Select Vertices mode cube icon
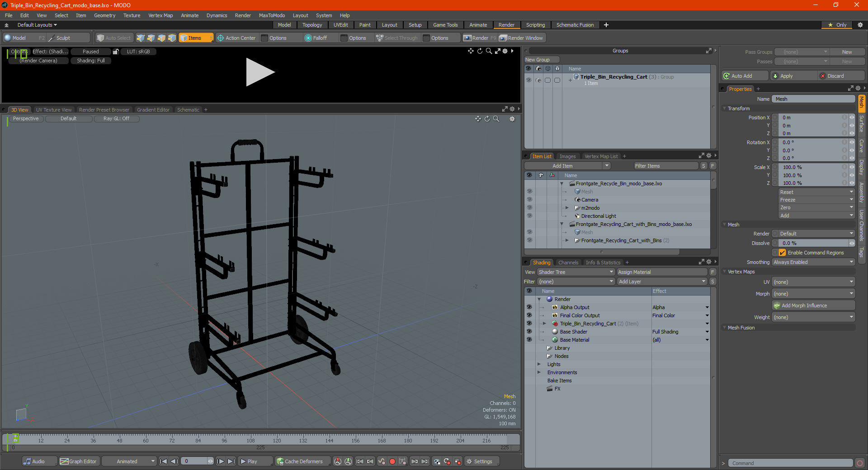The width and height of the screenshot is (868, 470). coord(141,38)
